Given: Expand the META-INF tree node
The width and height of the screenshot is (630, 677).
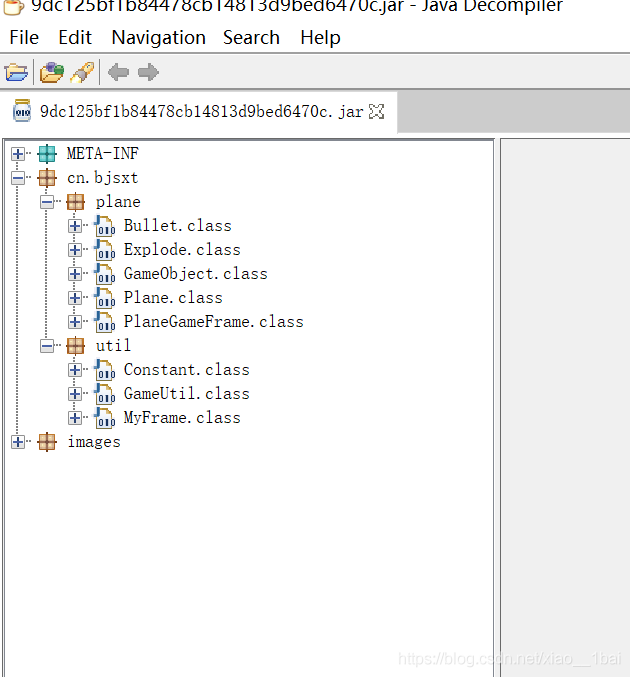Looking at the screenshot, I should [18, 154].
